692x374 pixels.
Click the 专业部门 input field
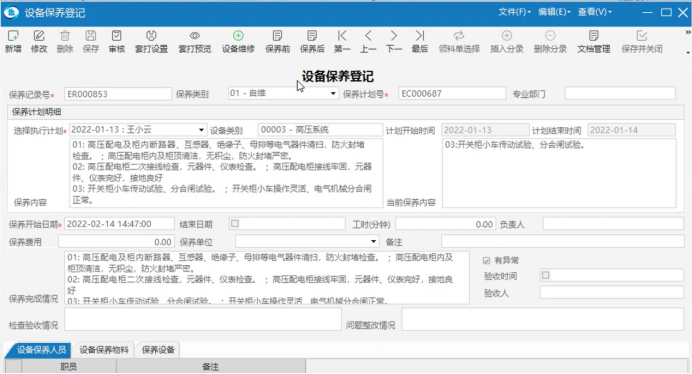(620, 93)
